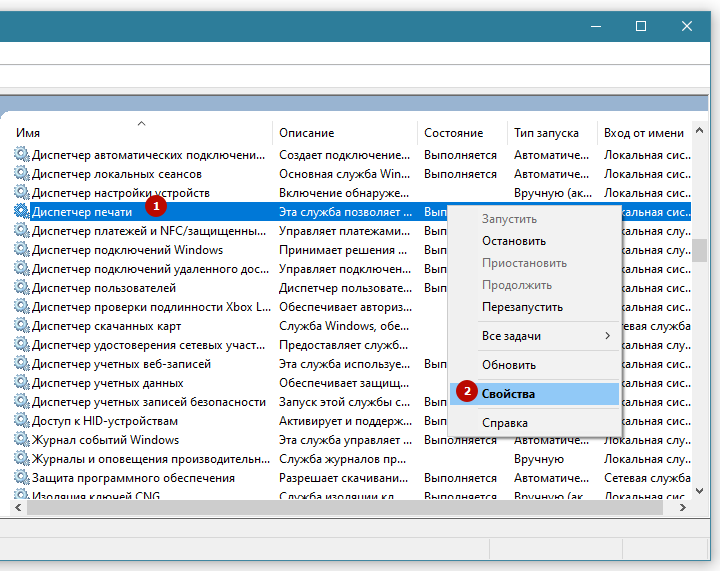Click gear icon for Диспетчер печати service
Screen dimensions: 720x571
tap(21, 212)
